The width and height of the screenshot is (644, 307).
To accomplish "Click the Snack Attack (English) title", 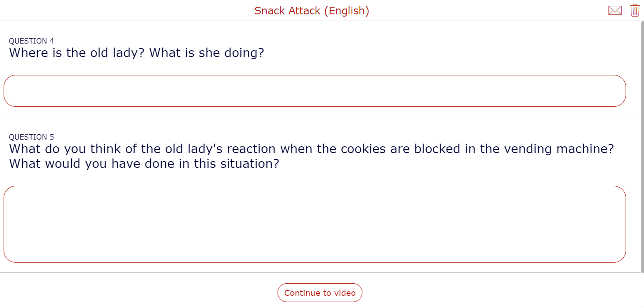I will [x=312, y=10].
